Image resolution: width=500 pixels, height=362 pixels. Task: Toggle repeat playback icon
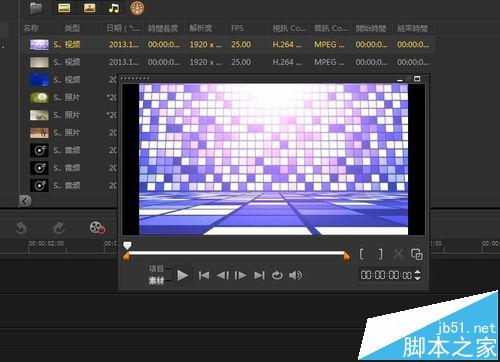(277, 275)
